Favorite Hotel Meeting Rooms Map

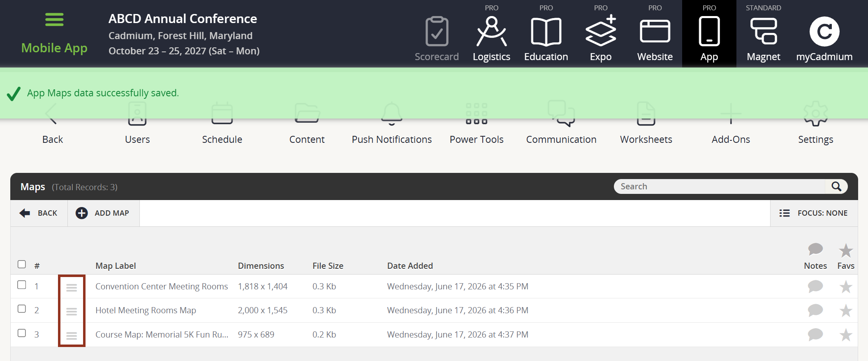click(846, 310)
